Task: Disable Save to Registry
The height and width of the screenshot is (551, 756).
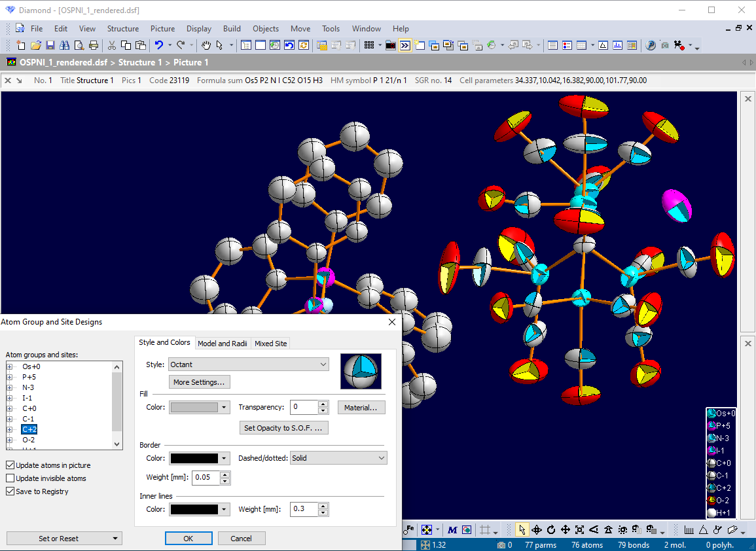Action: [11, 490]
